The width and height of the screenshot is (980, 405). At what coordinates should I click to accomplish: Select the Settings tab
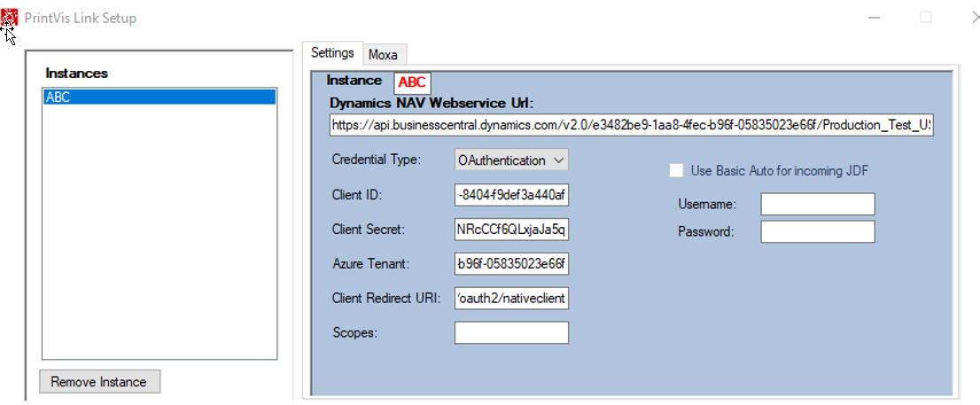[332, 53]
